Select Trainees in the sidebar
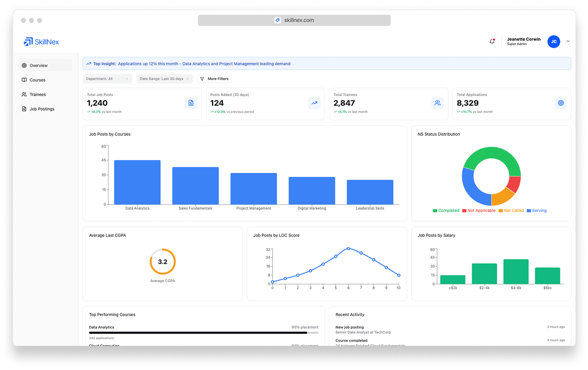Screen dimensions: 588x370 [x=37, y=95]
